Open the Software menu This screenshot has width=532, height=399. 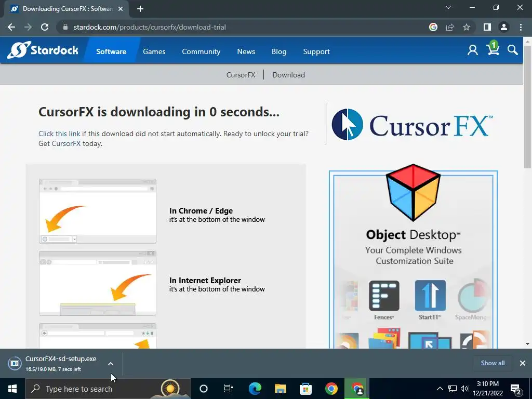tap(111, 51)
